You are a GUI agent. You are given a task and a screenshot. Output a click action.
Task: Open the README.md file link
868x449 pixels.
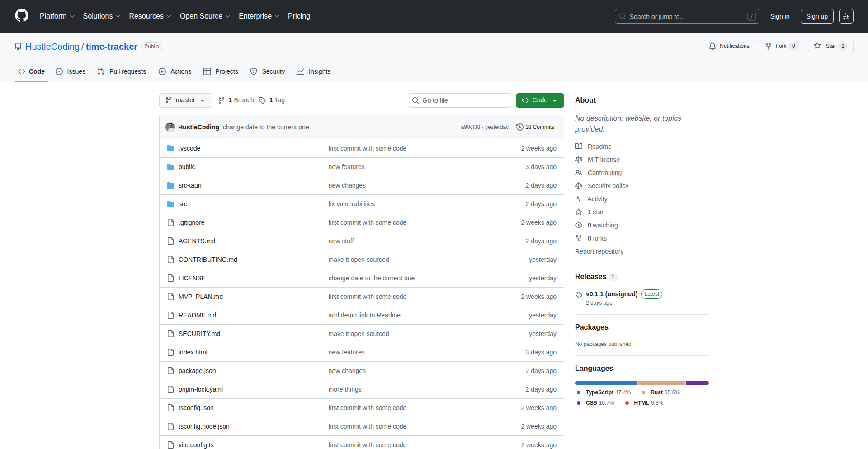[197, 315]
